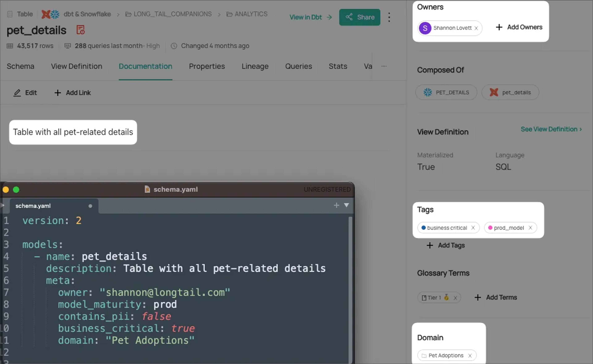Switch to the Lineage tab
This screenshot has width=593, height=364.
tap(254, 66)
